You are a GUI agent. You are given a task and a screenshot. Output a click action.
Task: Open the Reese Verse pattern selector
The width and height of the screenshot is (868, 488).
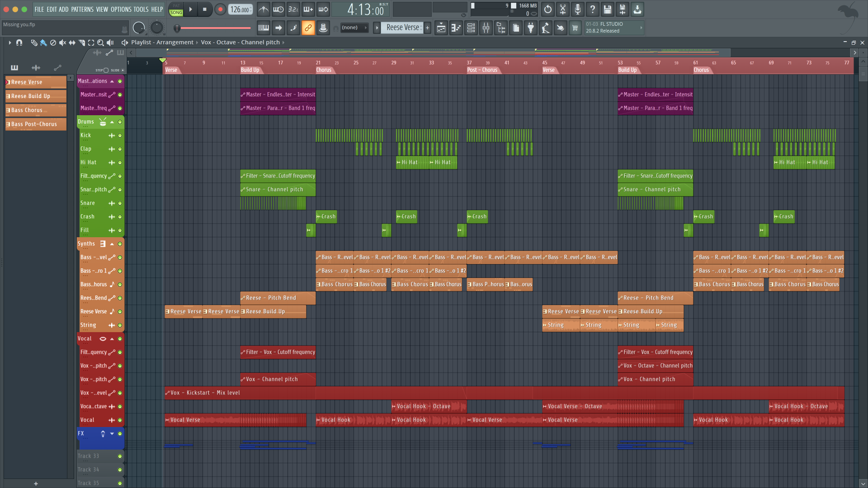[x=402, y=28]
